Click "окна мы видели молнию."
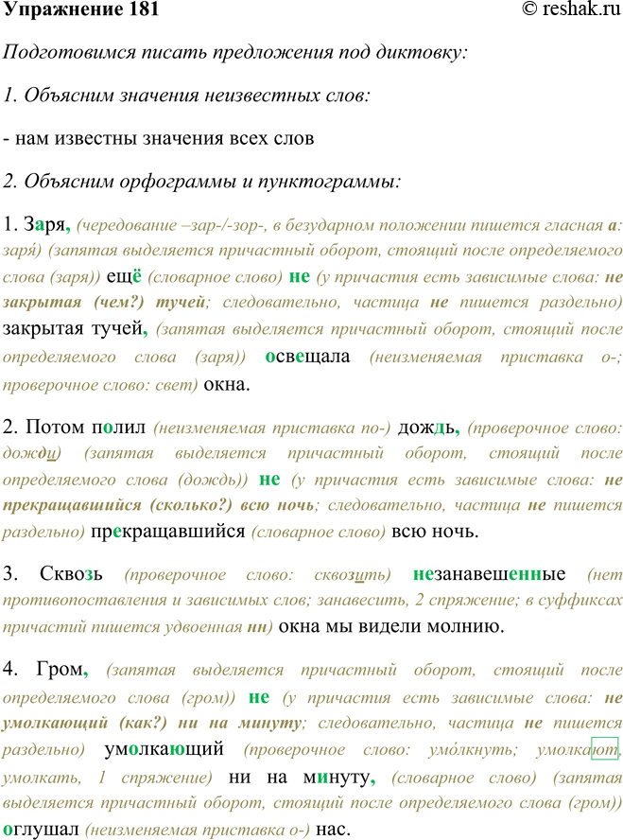The image size is (623, 840). (391, 625)
